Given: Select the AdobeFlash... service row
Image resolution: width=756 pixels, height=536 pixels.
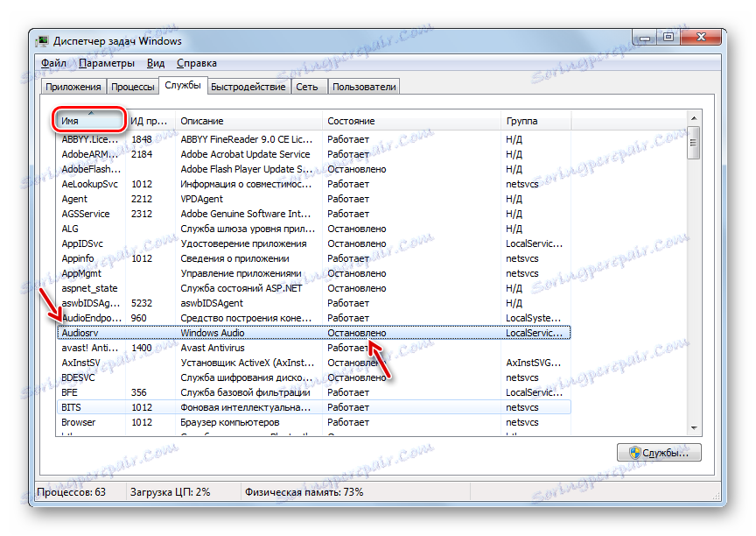Looking at the screenshot, I should (x=313, y=169).
